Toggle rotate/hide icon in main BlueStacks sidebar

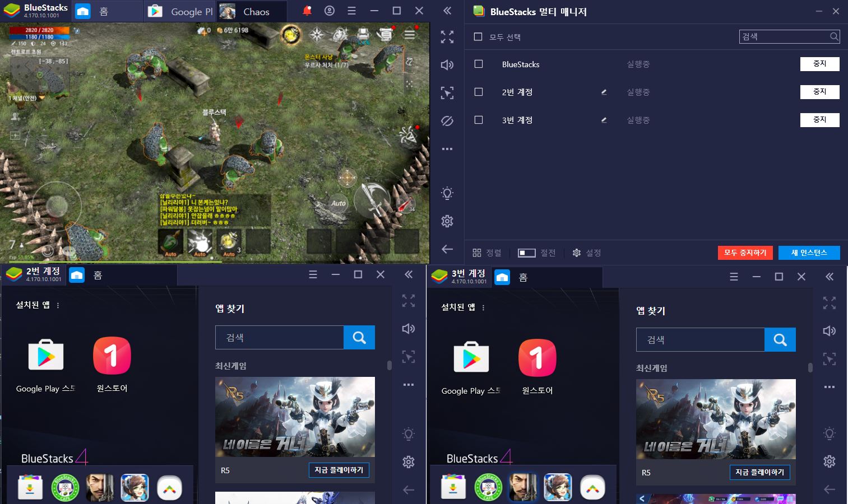[447, 121]
